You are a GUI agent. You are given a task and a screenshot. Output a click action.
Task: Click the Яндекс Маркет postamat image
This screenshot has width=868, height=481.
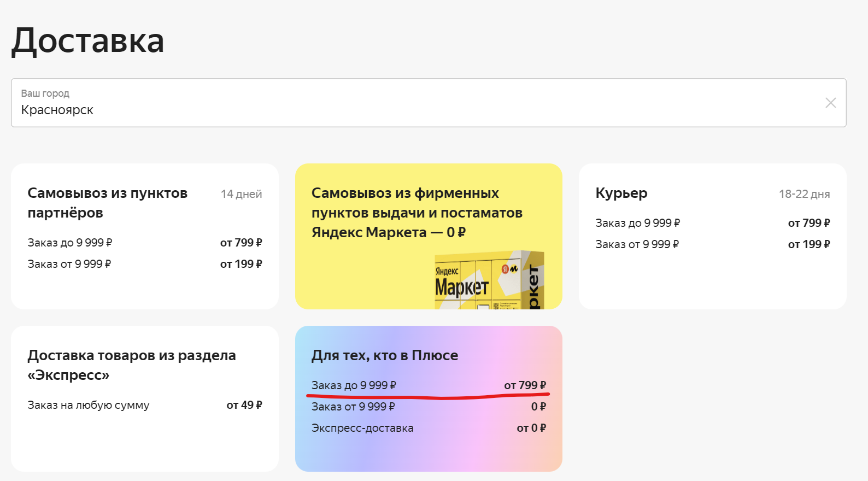point(490,280)
